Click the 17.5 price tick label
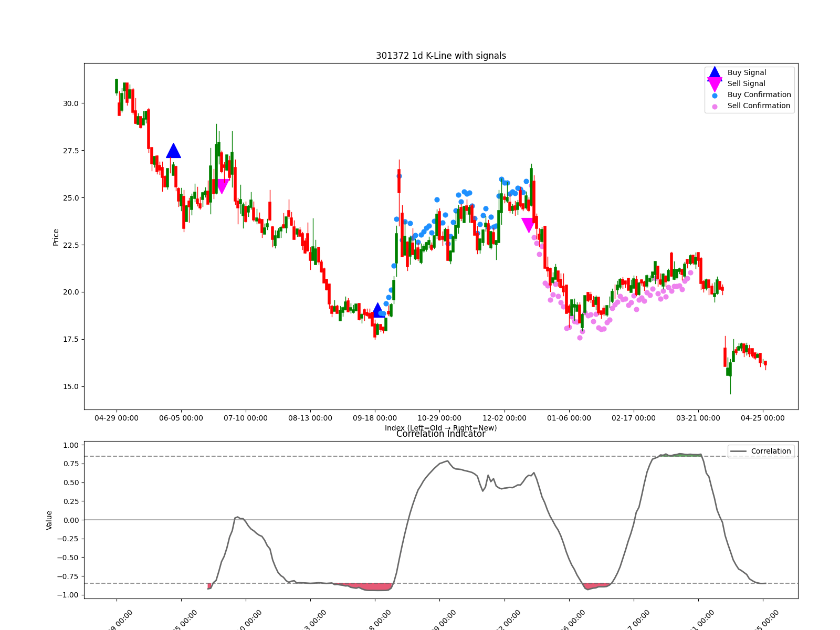Viewport: 840px width, 630px height. pyautogui.click(x=71, y=340)
